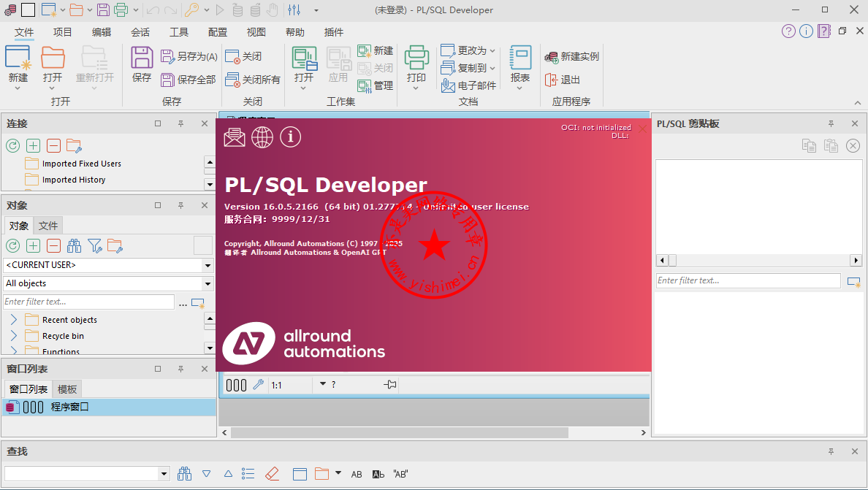The image size is (868, 490).
Task: Open a workset with the 工作集 打开 icon
Action: coord(305,58)
